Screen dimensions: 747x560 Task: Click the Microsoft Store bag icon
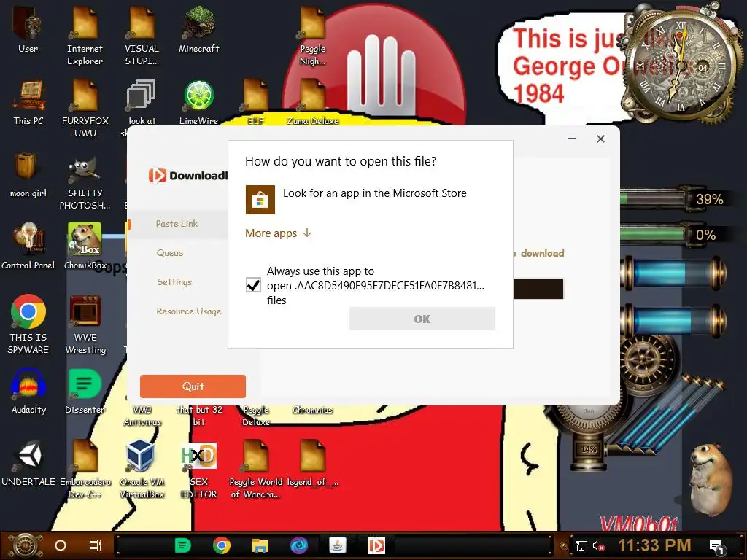[260, 200]
